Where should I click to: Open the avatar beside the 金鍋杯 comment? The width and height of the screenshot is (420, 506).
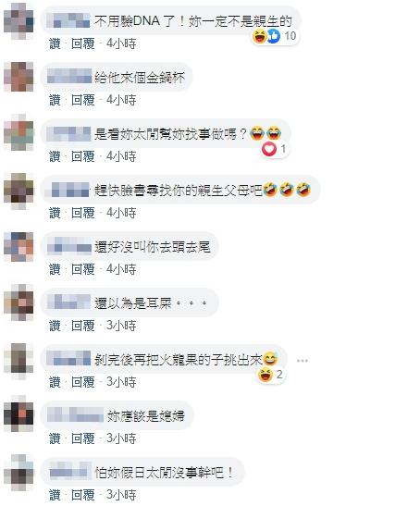pyautogui.click(x=19, y=77)
